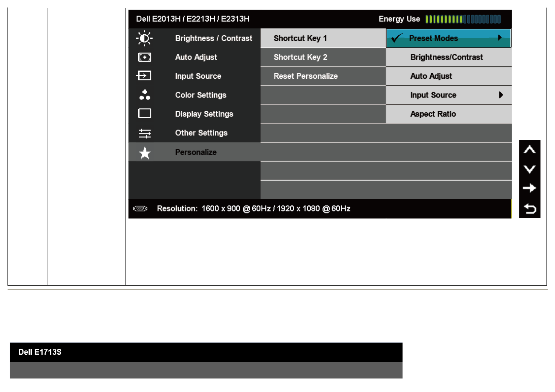
Task: Click the Personalize star icon
Action: (145, 153)
